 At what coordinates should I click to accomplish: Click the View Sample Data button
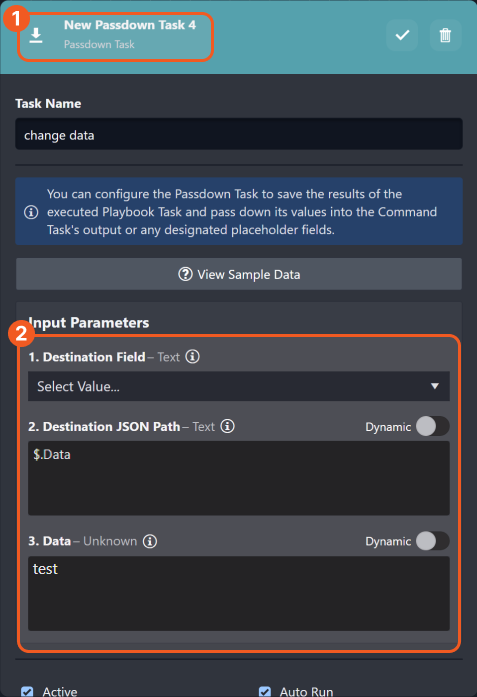point(239,274)
